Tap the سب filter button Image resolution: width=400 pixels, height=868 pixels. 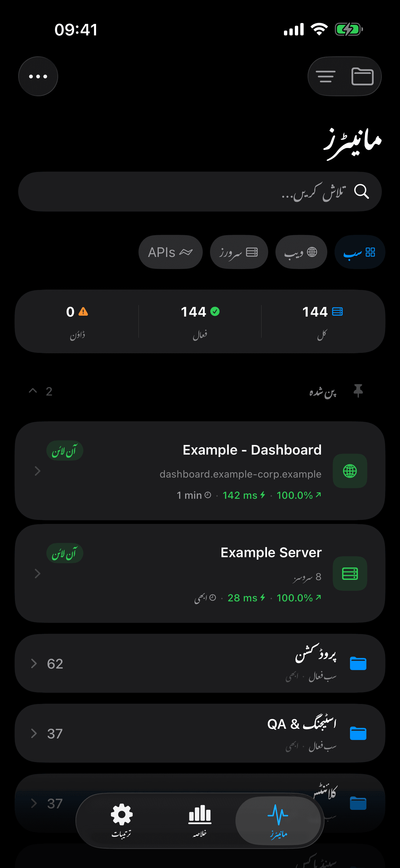pyautogui.click(x=359, y=252)
